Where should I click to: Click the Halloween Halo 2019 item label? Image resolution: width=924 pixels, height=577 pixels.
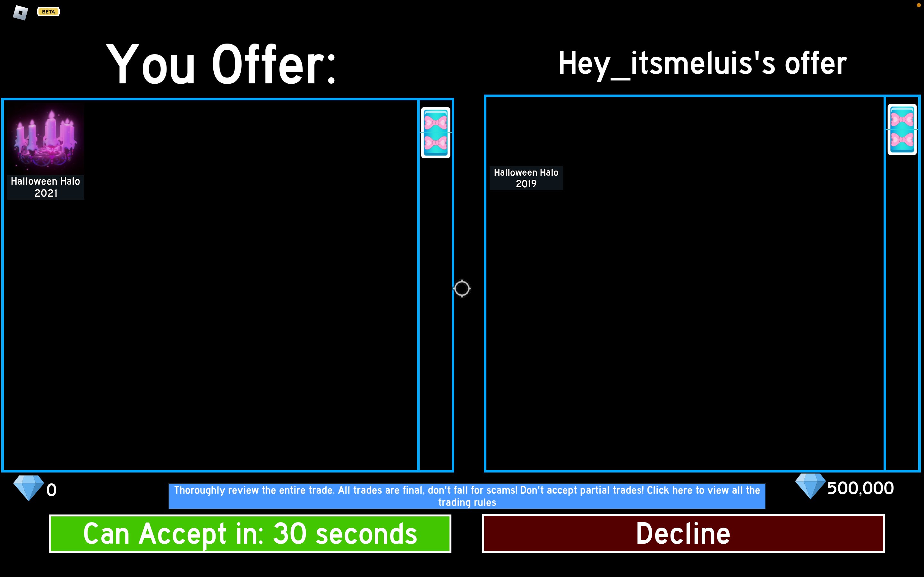pos(526,178)
